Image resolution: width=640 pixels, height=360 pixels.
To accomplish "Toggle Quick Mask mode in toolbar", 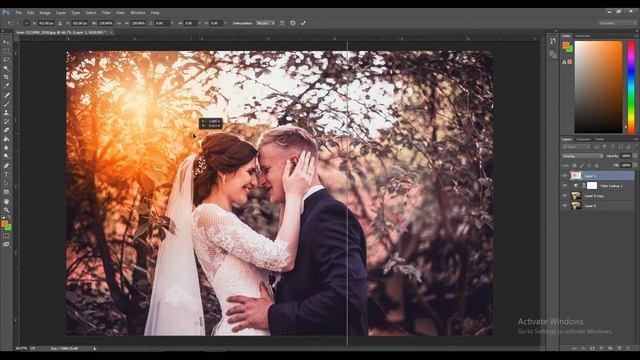I will [x=6, y=236].
